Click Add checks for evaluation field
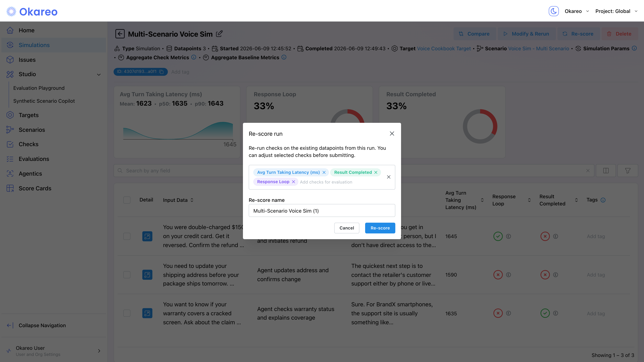The image size is (644, 362). pos(326,182)
